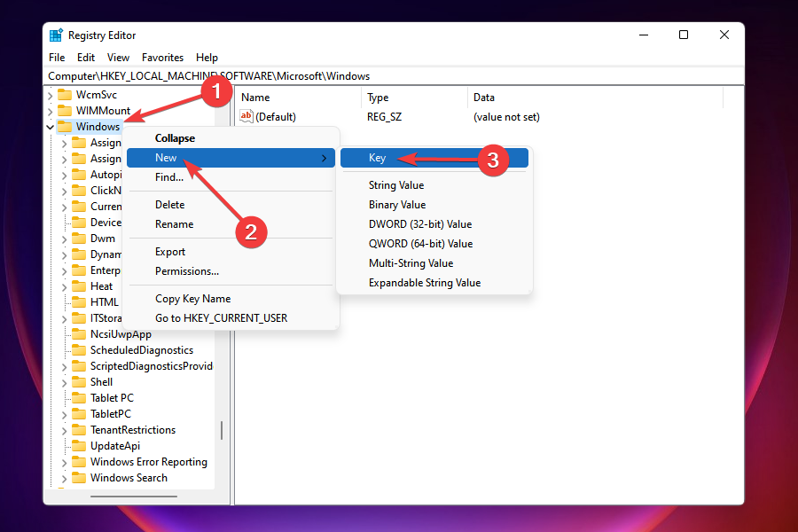Click the TenantRestrictions folder icon
Screen dimensions: 798x532
(79, 430)
